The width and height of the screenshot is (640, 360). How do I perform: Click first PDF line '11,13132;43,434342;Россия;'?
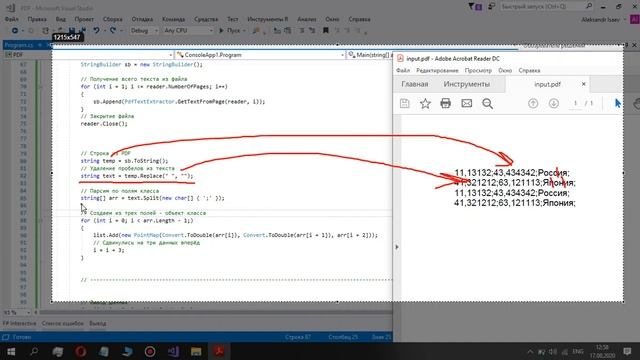pos(512,173)
